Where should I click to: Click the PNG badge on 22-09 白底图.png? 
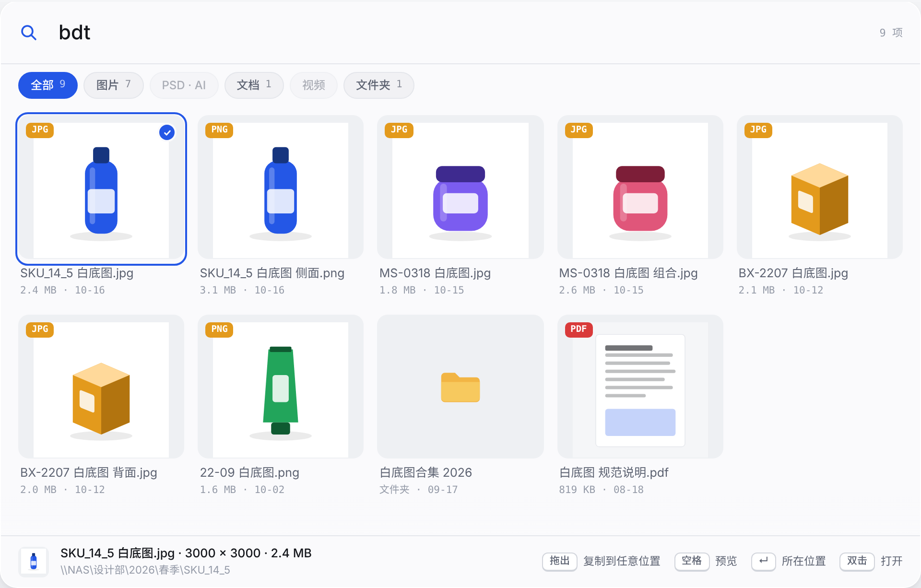[219, 329]
